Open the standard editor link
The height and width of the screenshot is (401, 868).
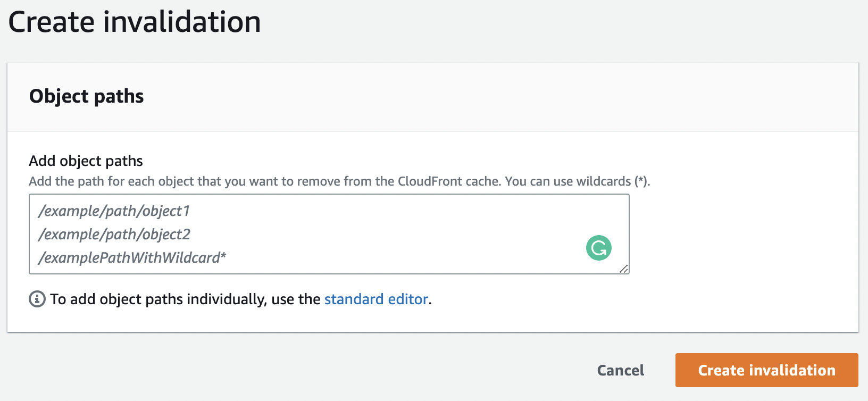376,299
